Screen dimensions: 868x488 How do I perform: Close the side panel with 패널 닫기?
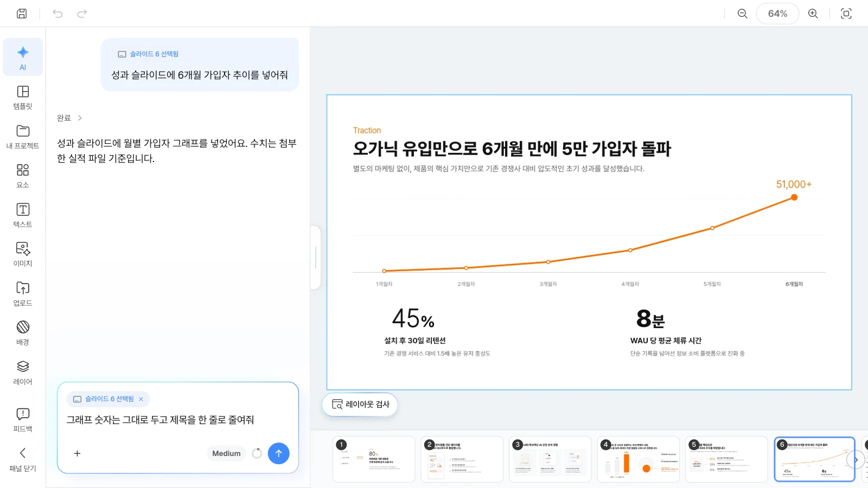tap(23, 459)
